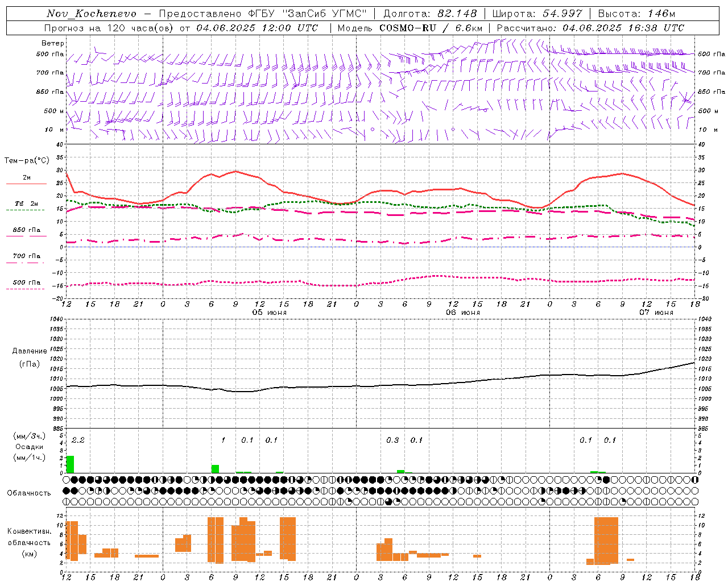Click the Высота: 146м field
The height and width of the screenshot is (582, 728).
coord(636,14)
